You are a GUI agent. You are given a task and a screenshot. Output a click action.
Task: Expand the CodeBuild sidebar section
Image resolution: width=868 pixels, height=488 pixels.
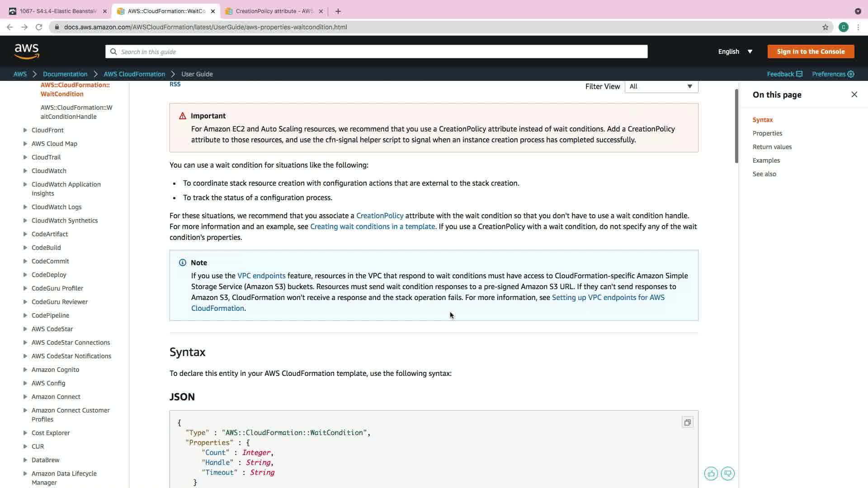[x=25, y=248]
